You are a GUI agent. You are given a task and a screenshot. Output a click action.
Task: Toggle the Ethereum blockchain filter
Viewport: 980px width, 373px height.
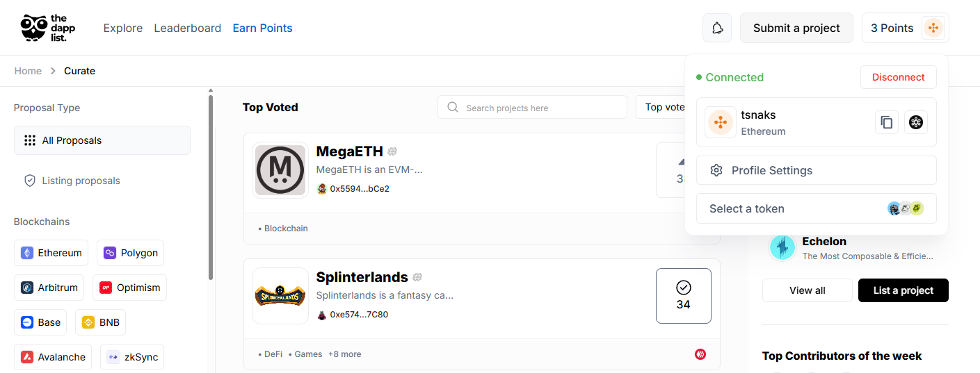coord(51,253)
